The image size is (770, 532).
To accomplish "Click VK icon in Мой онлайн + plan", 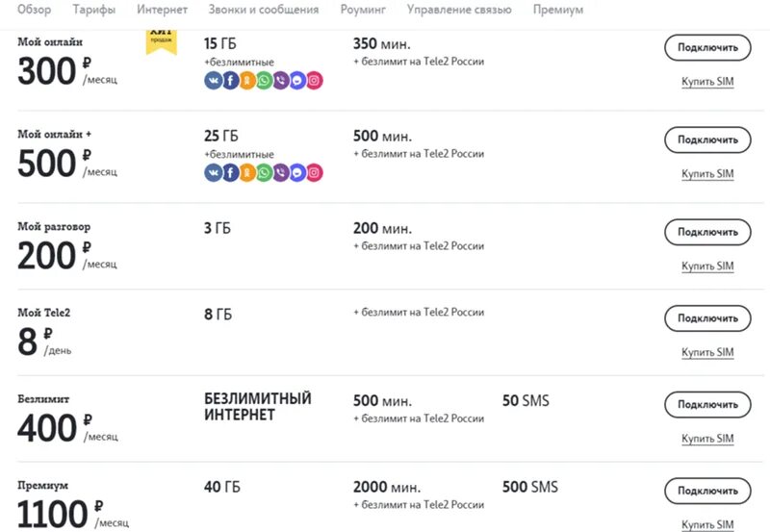I will point(213,172).
